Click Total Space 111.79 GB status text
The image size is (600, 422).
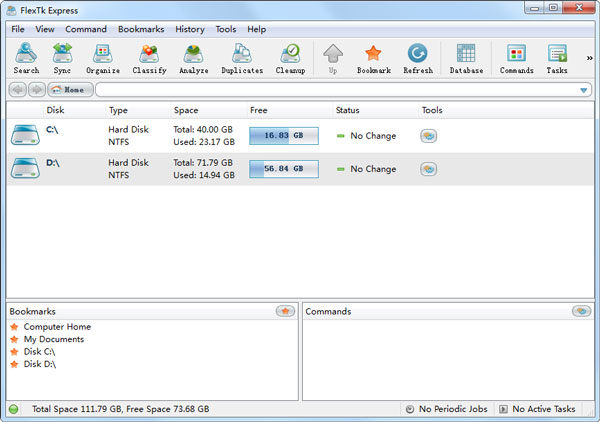click(121, 409)
